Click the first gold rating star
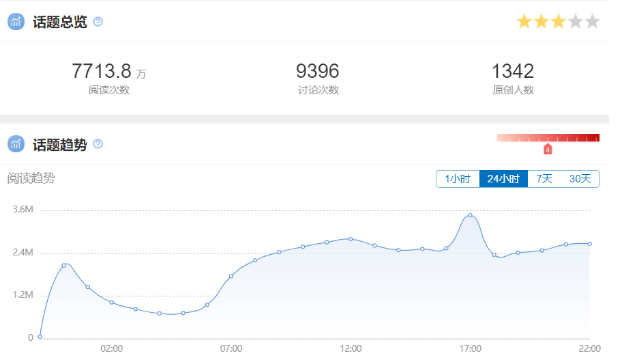This screenshot has width=620, height=361. [x=524, y=21]
